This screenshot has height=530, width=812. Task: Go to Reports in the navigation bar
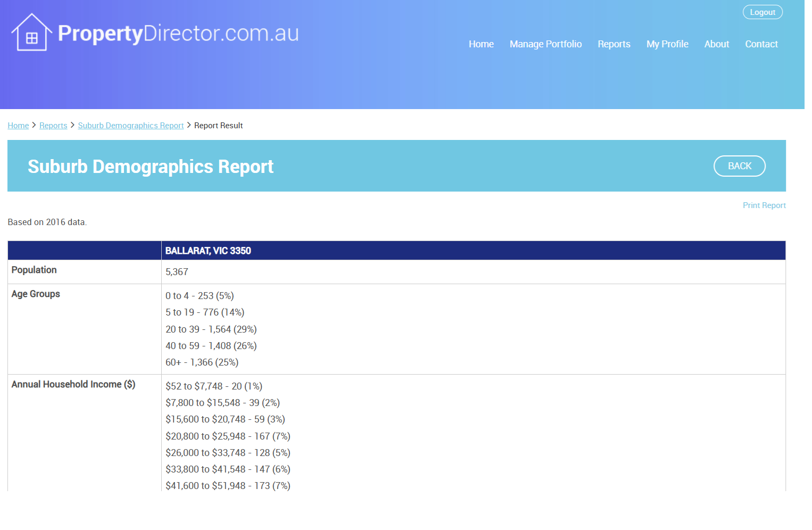point(614,44)
